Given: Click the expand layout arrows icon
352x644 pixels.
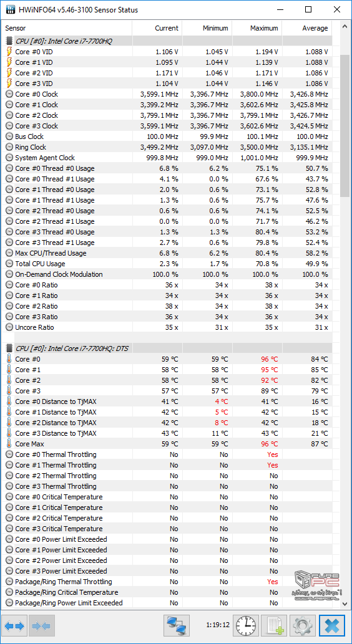Looking at the screenshot, I should [x=15, y=626].
